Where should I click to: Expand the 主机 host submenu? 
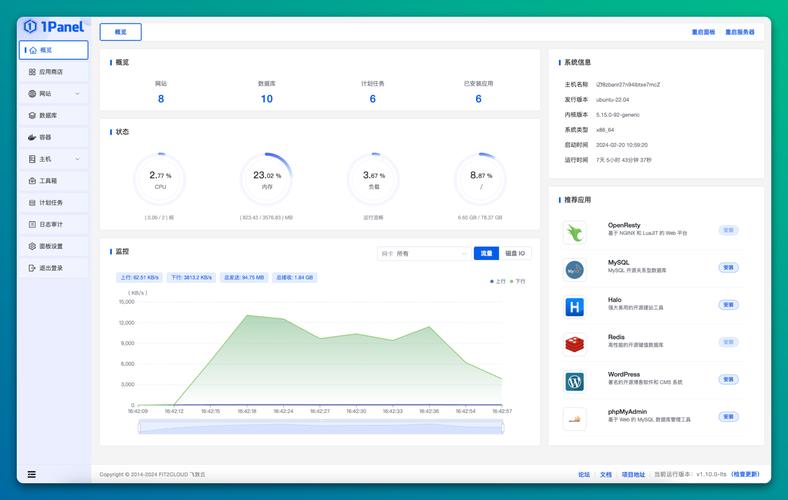(x=77, y=159)
